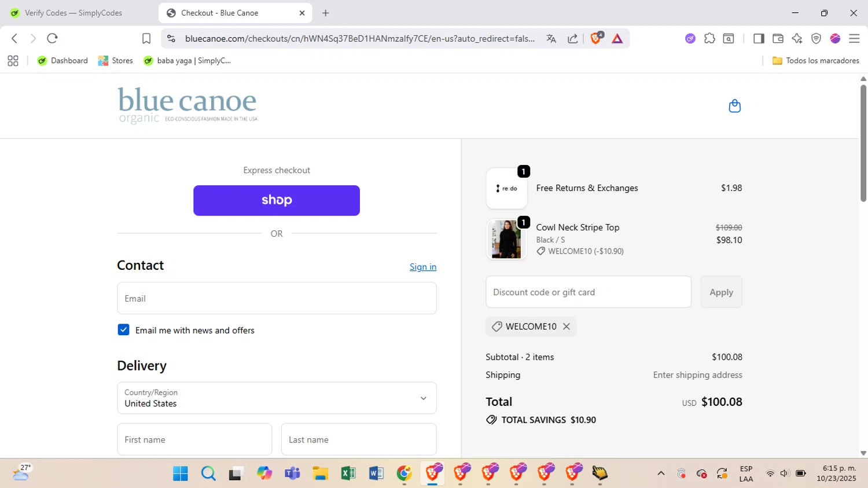
Task: Open the baba yaga SimplyCodes bookmark
Action: point(187,61)
